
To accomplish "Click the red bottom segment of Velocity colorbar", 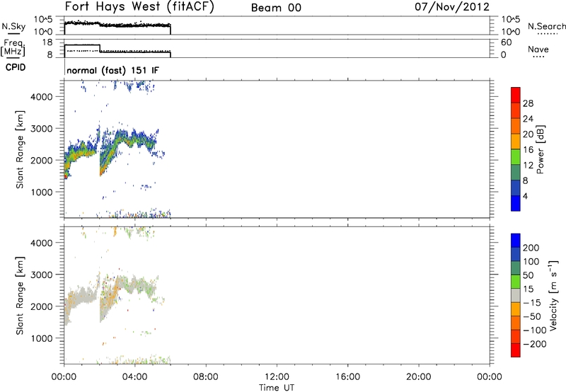I will pyautogui.click(x=516, y=350).
